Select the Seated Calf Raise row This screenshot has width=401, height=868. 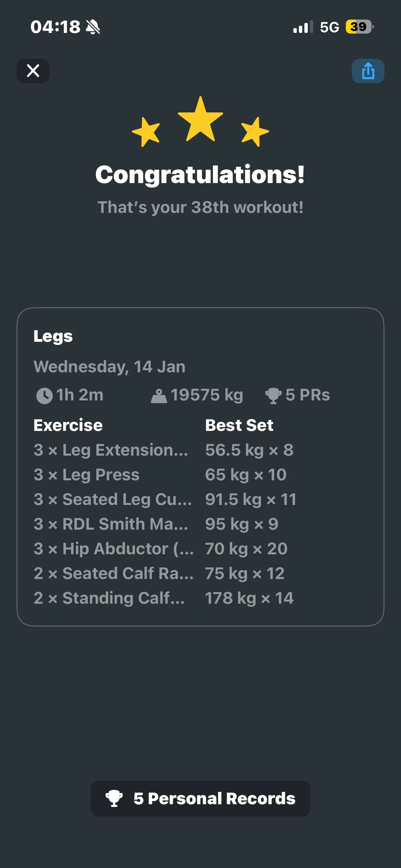pos(113,574)
